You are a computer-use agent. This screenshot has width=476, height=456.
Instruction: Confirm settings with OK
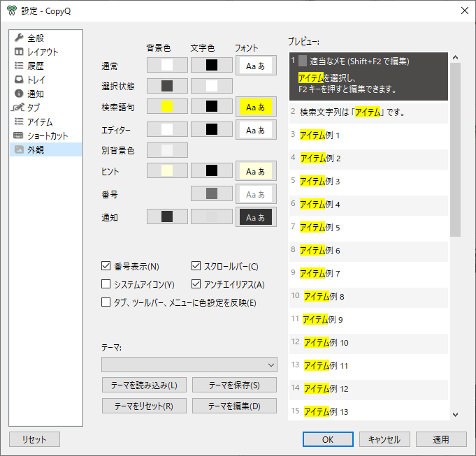pyautogui.click(x=328, y=439)
